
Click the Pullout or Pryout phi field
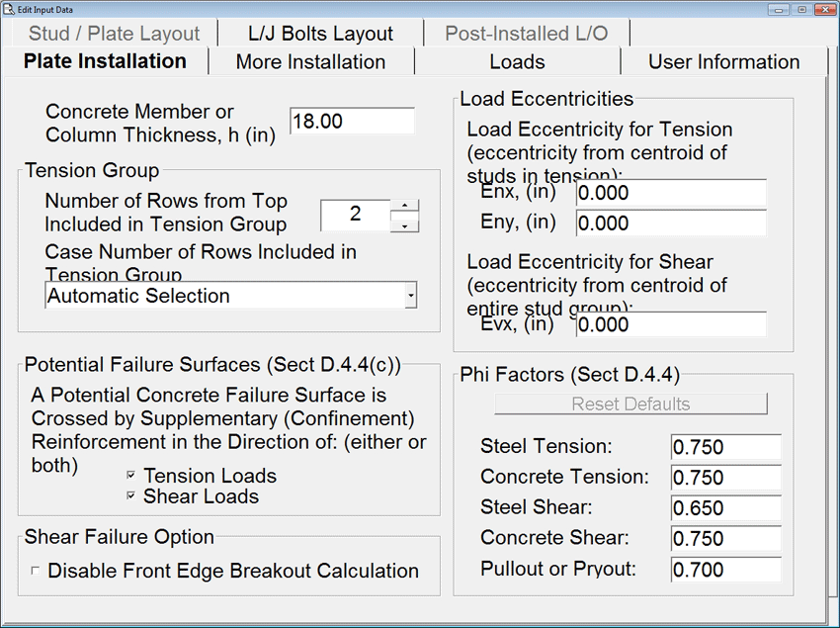[x=724, y=570]
